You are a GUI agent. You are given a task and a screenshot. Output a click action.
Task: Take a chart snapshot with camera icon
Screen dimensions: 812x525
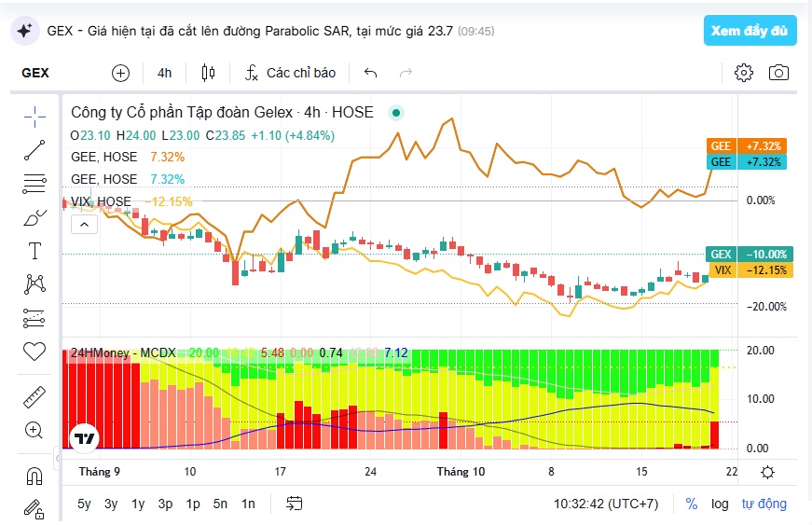click(x=778, y=73)
